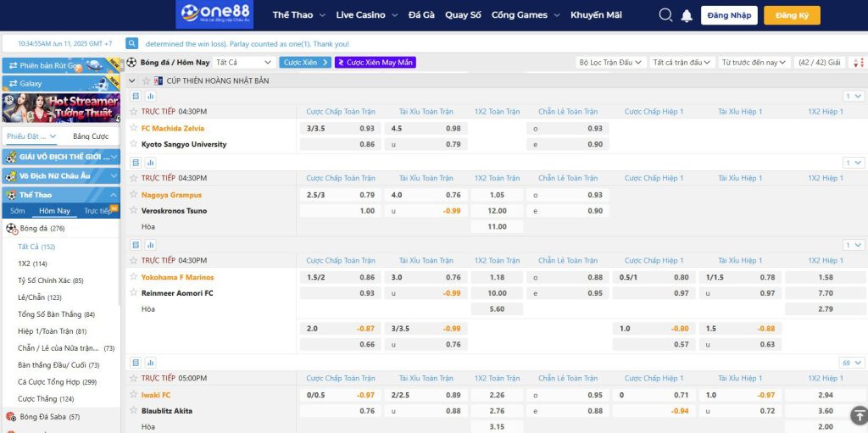Toggle favorite star for Yokohama F Marinos
The width and height of the screenshot is (868, 433).
[x=133, y=277]
